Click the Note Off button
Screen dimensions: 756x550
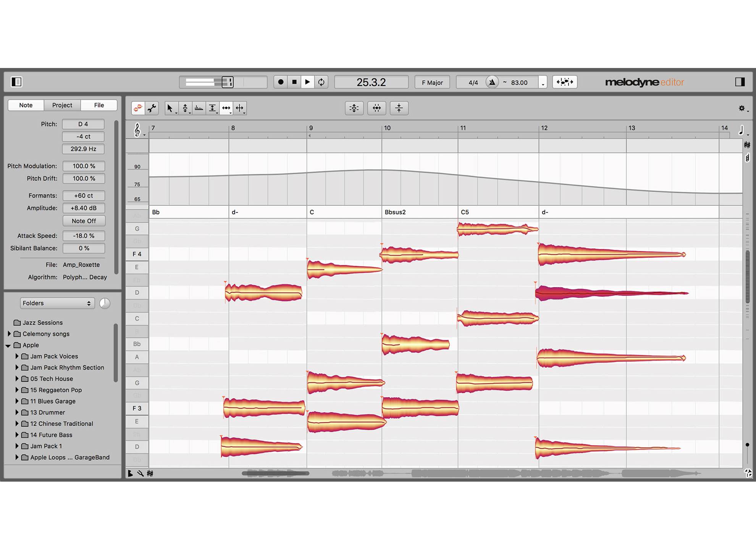84,221
